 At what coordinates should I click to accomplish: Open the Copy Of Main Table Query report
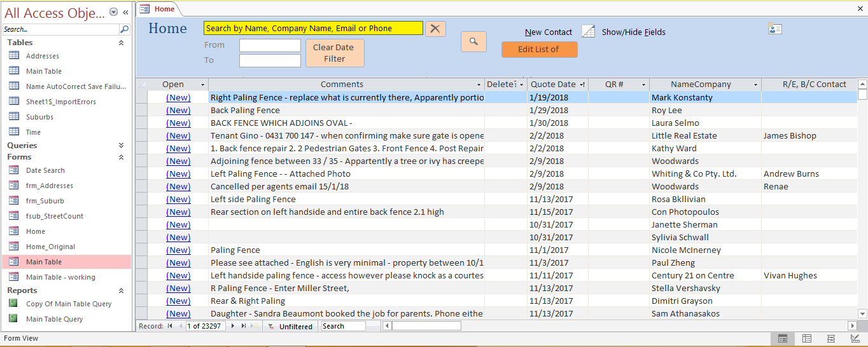click(x=69, y=304)
